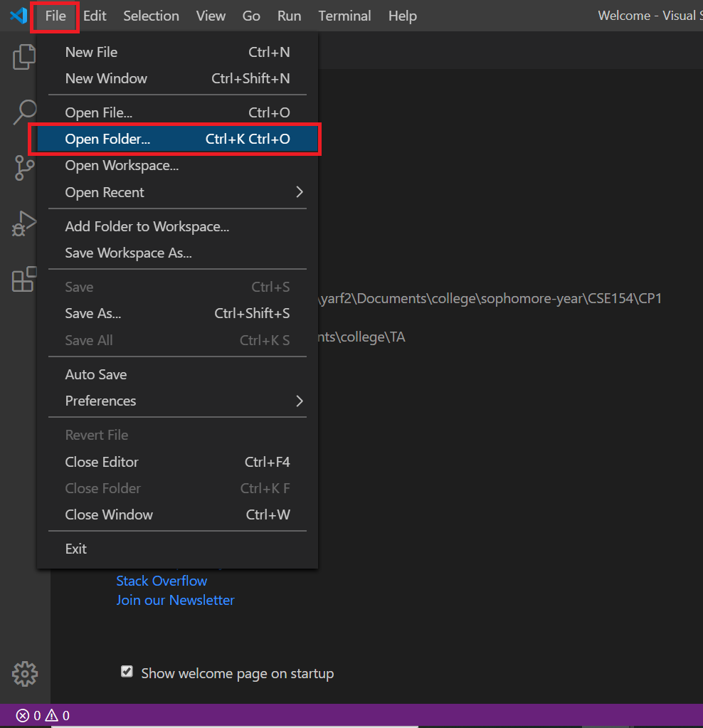Open the Explorer sidebar icon

(23, 57)
